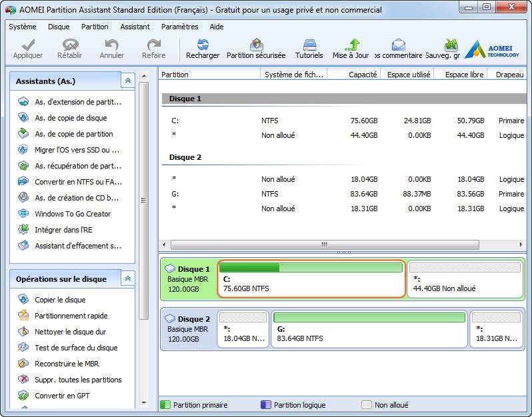This screenshot has height=417, width=532.
Task: Click the Annuler undo icon
Action: pyautogui.click(x=111, y=45)
